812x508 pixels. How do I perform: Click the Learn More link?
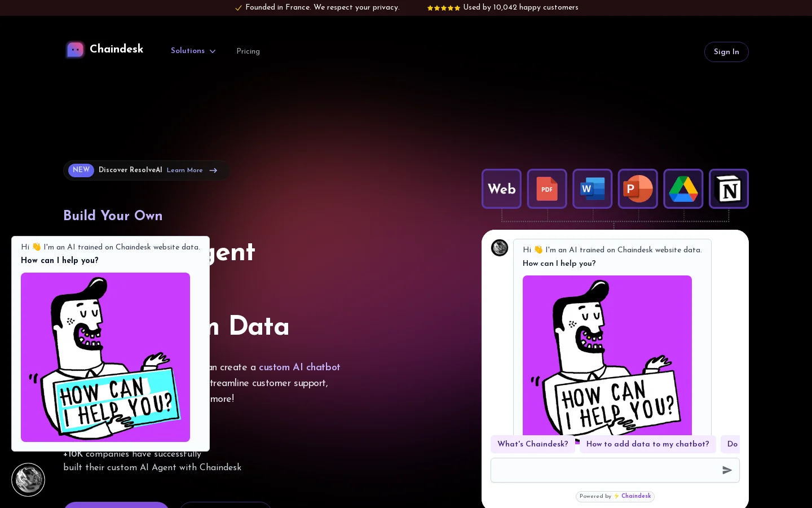[x=184, y=170]
